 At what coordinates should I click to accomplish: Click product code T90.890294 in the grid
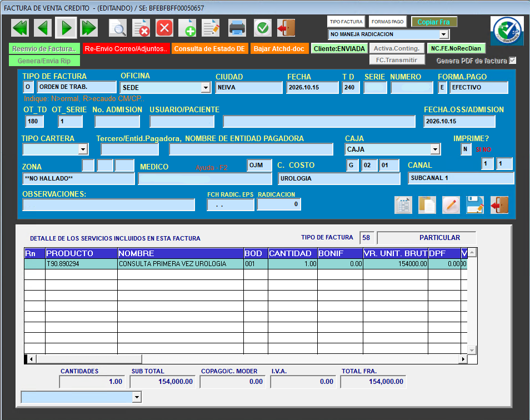click(81, 264)
